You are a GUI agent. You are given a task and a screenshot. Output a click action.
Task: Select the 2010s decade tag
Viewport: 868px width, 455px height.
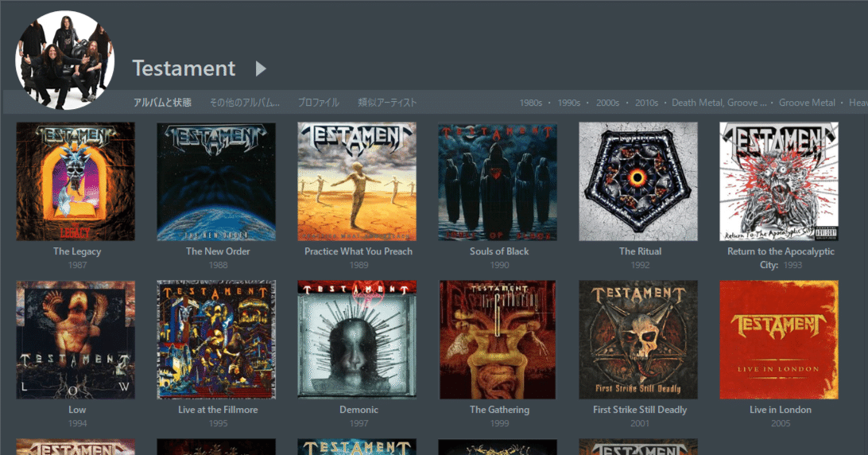[x=646, y=103]
